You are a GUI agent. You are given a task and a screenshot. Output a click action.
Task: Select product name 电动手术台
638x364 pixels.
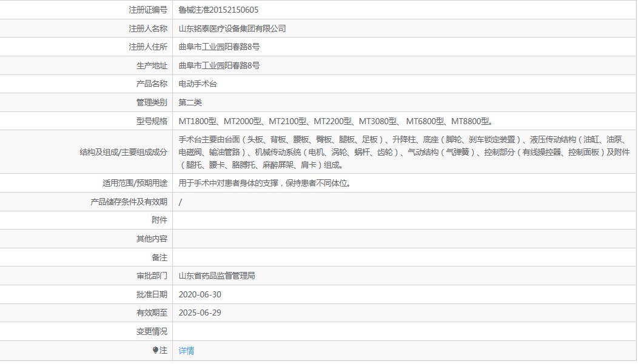point(198,84)
